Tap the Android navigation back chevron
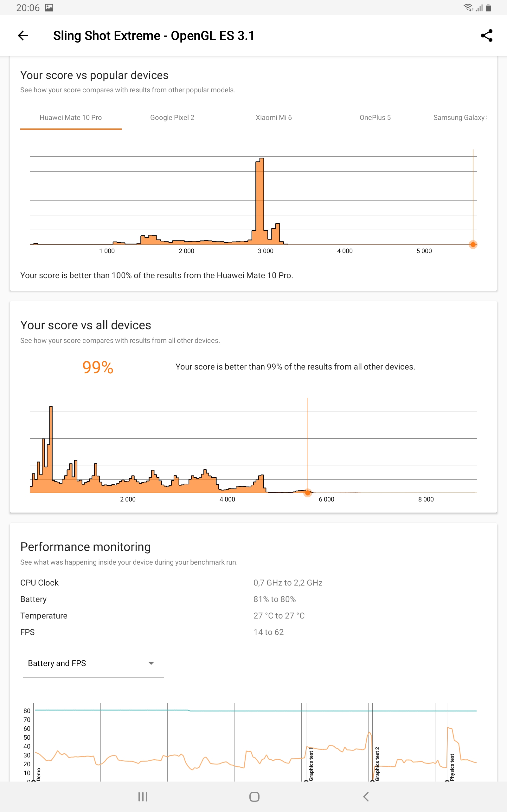 point(366,796)
